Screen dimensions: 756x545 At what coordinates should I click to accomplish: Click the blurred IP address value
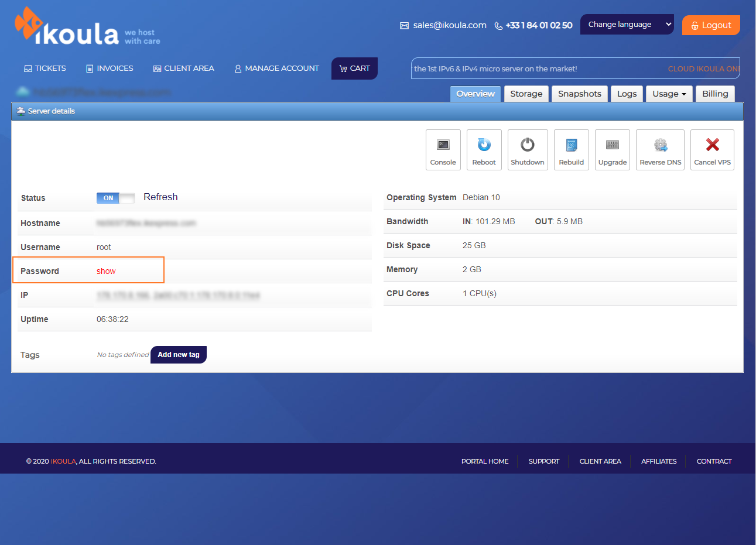(178, 295)
